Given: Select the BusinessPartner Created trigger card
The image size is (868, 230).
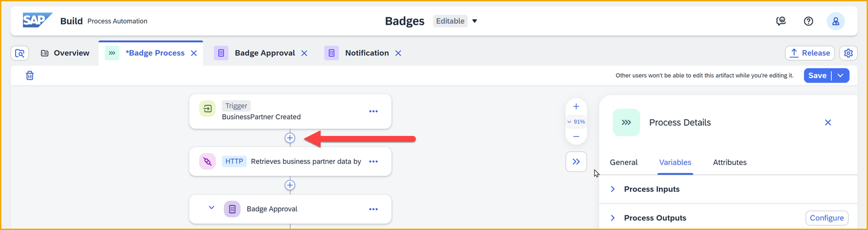Looking at the screenshot, I should coord(290,111).
